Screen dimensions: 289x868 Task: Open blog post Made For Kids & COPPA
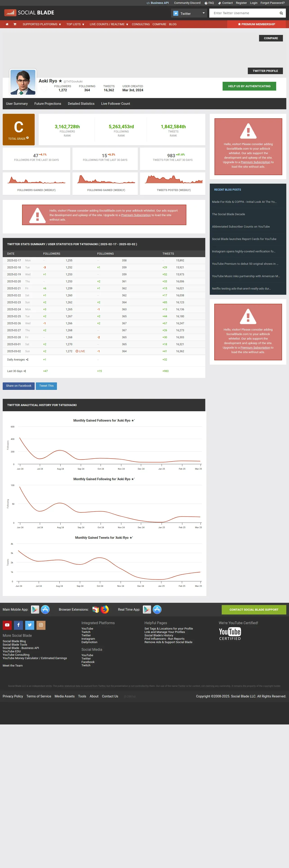[244, 202]
